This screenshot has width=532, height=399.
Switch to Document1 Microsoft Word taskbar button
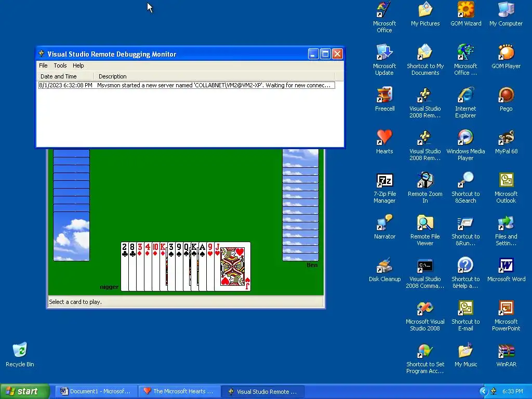click(97, 391)
